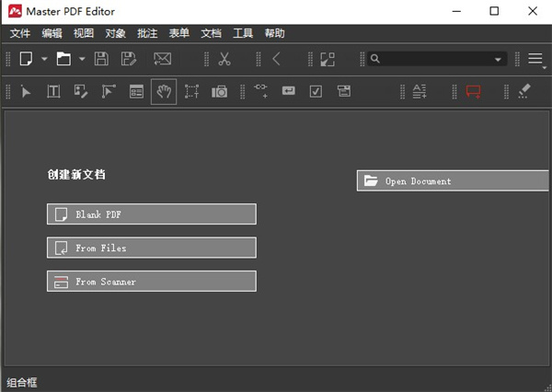Click the Highlighter marker icon
The height and width of the screenshot is (392, 552).
point(524,91)
